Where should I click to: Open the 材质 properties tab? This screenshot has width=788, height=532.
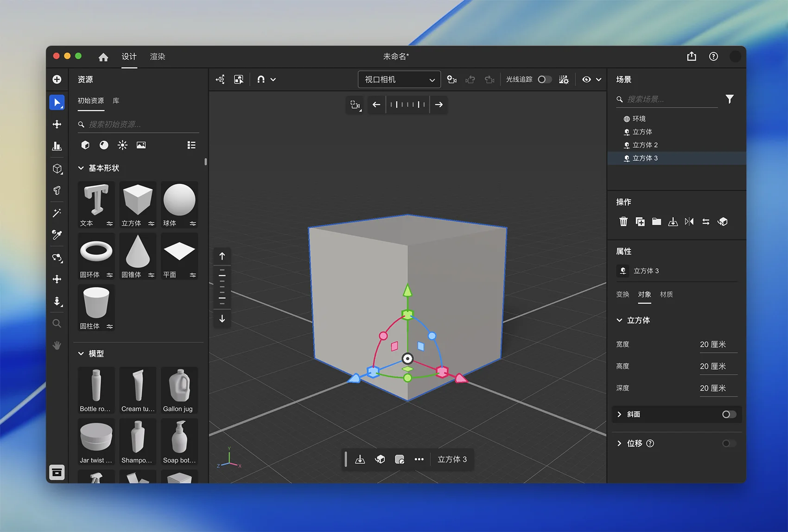(x=666, y=294)
